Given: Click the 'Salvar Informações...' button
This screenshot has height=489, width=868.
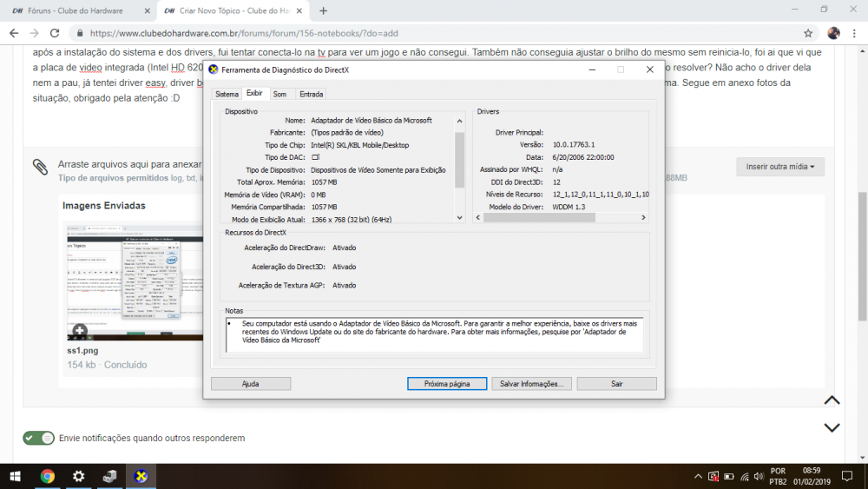Looking at the screenshot, I should click(x=531, y=383).
